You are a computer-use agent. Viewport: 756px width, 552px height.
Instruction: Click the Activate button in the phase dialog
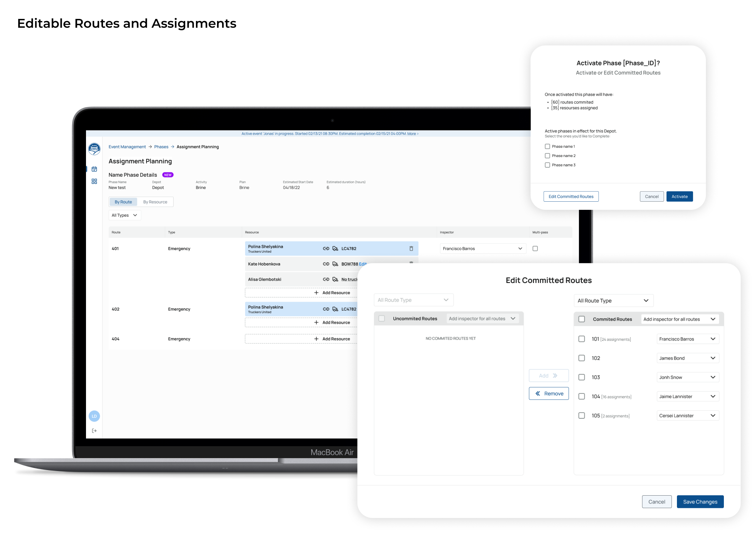679,196
